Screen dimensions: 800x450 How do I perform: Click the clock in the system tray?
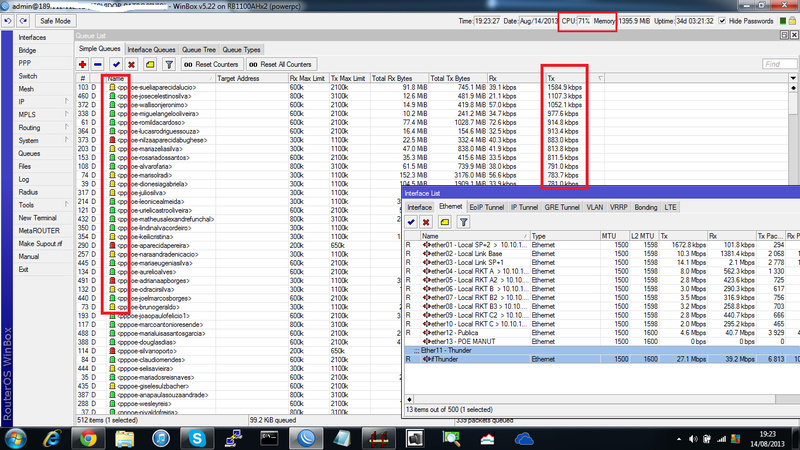click(768, 439)
